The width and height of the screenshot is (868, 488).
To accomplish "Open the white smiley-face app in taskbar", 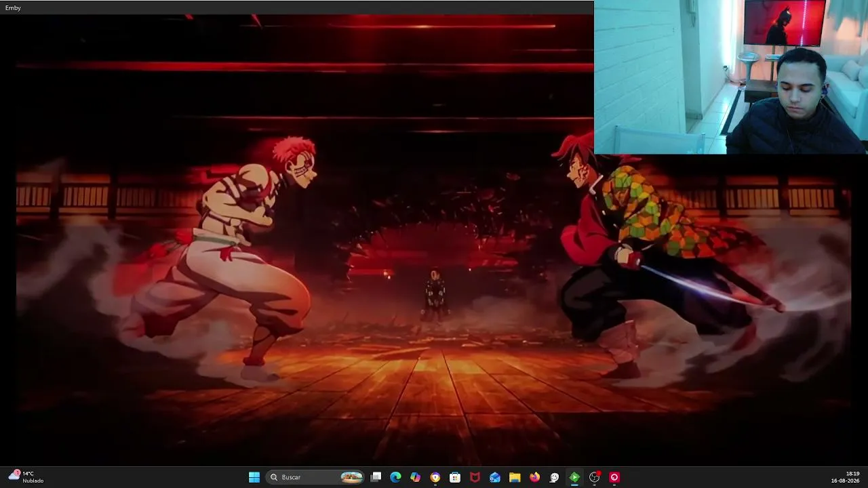I will (554, 477).
